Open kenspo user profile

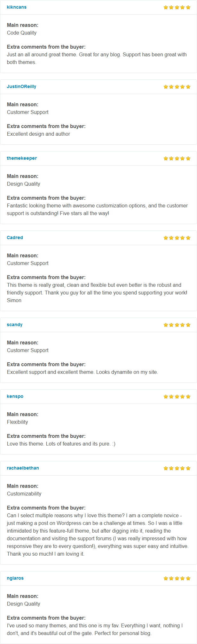[x=15, y=396]
